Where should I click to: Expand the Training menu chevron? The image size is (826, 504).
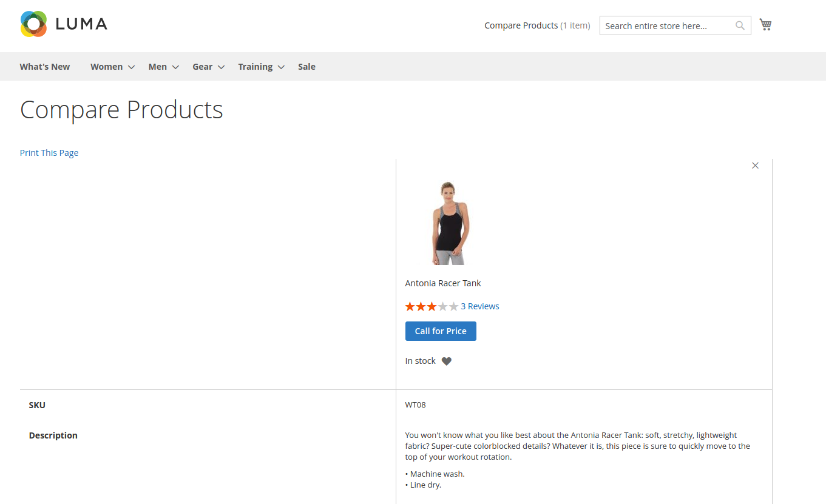click(x=281, y=67)
